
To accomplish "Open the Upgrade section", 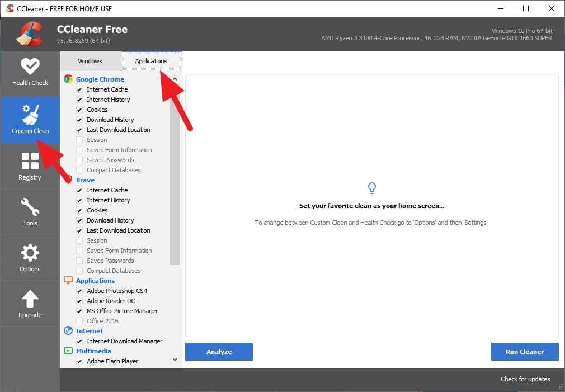I will [30, 304].
